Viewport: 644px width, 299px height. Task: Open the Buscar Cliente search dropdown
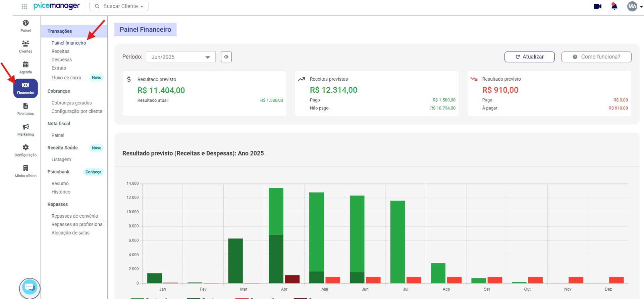point(119,6)
